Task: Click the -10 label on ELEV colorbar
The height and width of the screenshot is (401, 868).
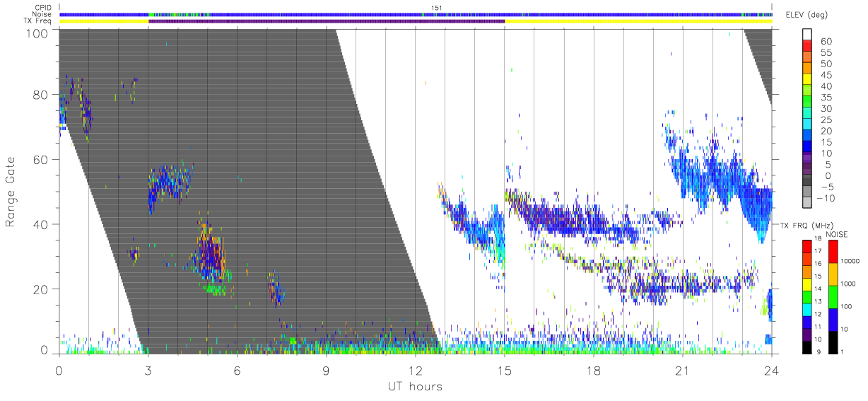Action: point(824,199)
